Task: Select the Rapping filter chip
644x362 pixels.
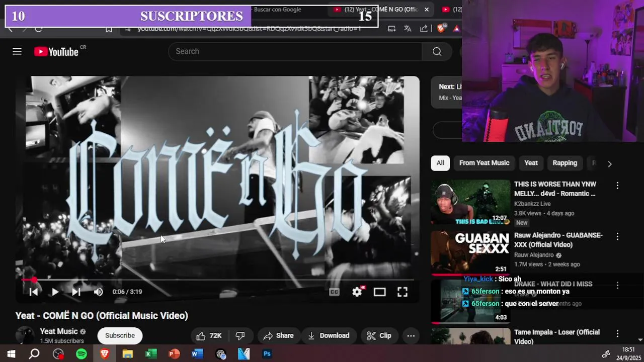Action: (x=565, y=163)
